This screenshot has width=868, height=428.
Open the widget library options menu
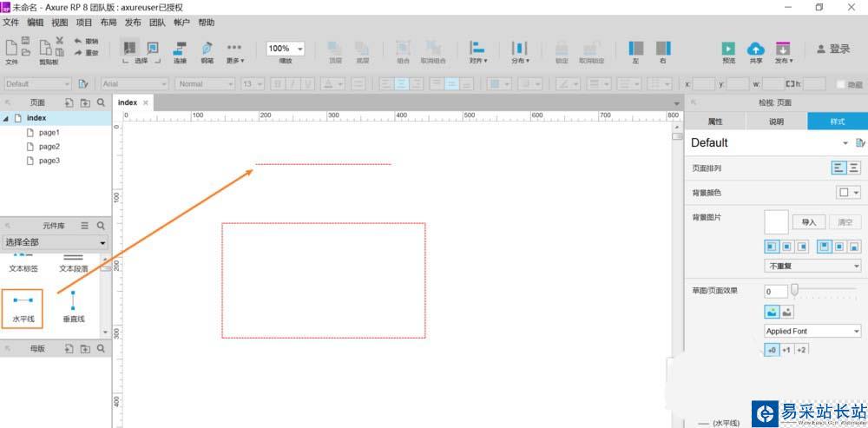click(x=85, y=226)
